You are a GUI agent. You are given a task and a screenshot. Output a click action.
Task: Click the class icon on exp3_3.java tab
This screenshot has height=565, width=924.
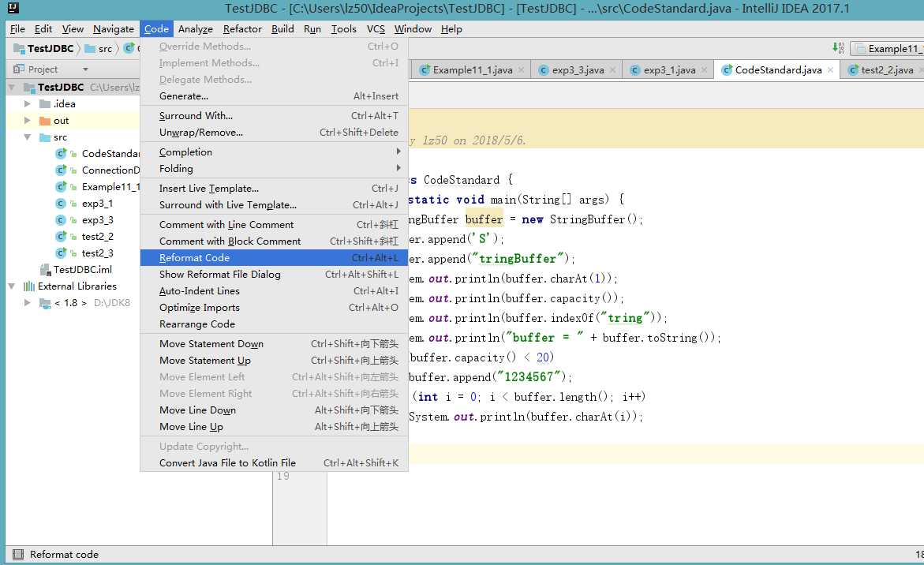(544, 69)
